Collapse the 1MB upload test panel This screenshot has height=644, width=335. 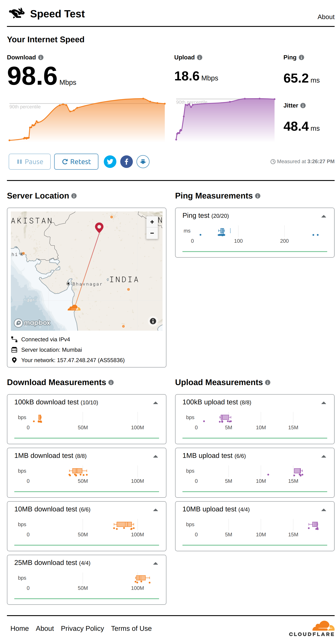324,456
